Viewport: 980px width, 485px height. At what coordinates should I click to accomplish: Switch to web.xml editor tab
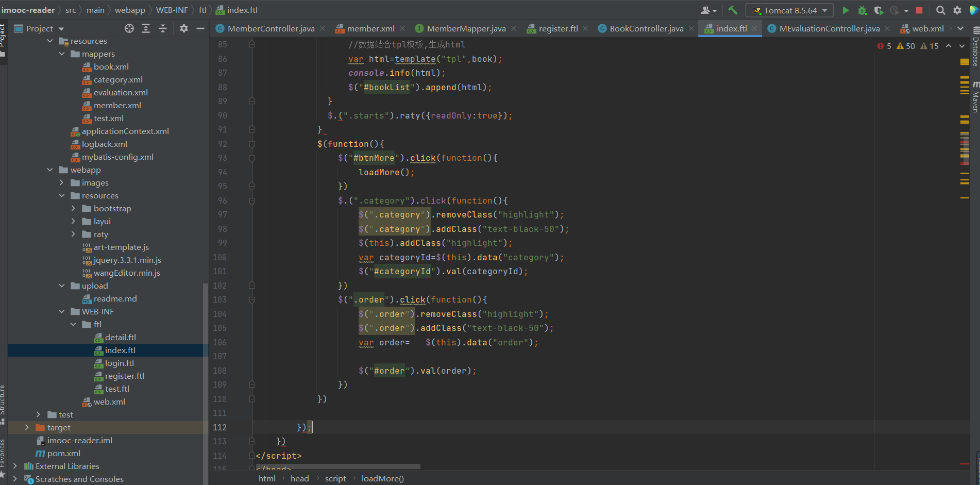click(x=928, y=28)
